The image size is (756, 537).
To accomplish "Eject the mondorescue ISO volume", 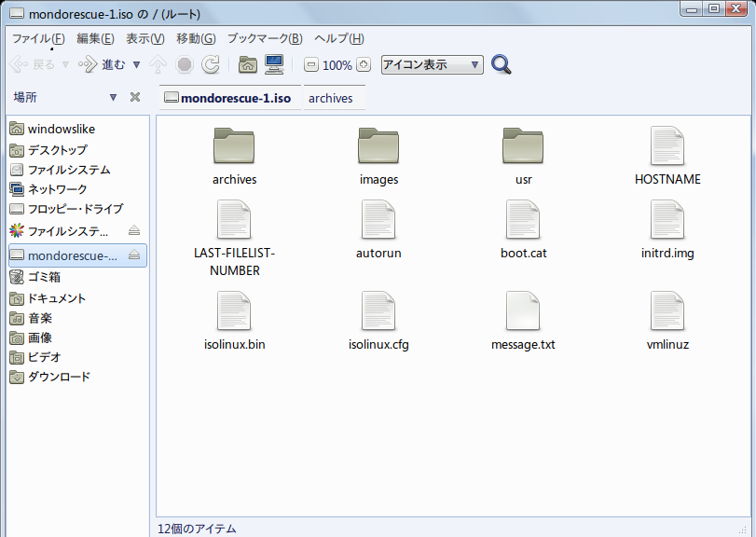I will [x=134, y=255].
